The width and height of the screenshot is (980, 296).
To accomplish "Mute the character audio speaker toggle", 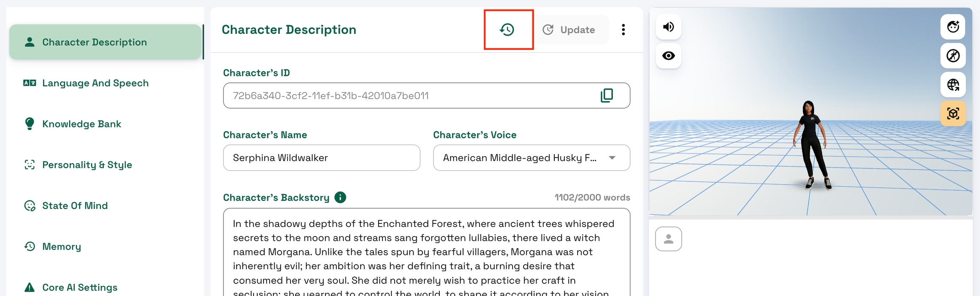I will 668,27.
